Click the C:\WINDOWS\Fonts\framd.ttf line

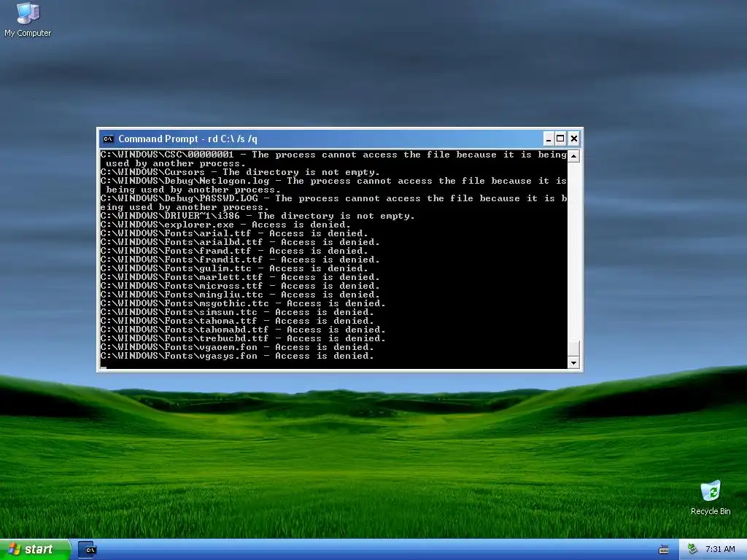point(234,251)
